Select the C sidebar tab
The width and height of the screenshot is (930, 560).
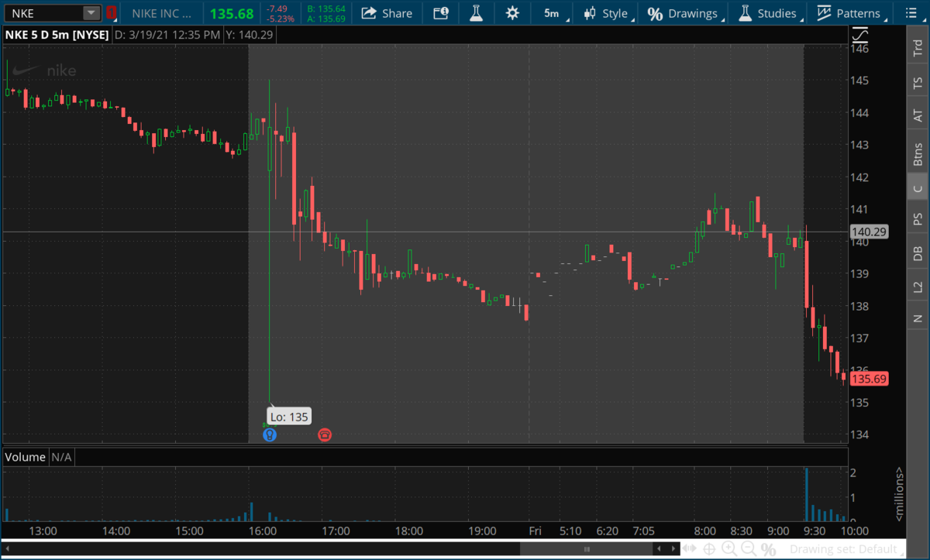click(918, 187)
